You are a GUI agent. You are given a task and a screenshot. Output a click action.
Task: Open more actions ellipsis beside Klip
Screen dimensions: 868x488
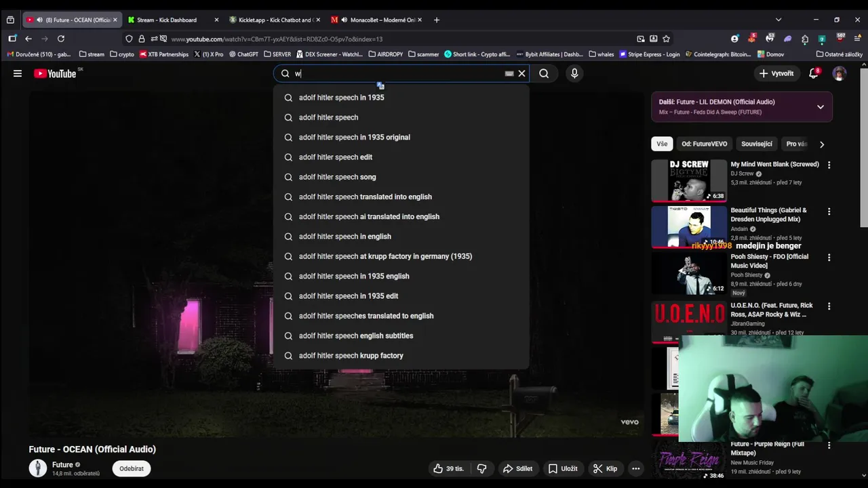[x=635, y=468]
